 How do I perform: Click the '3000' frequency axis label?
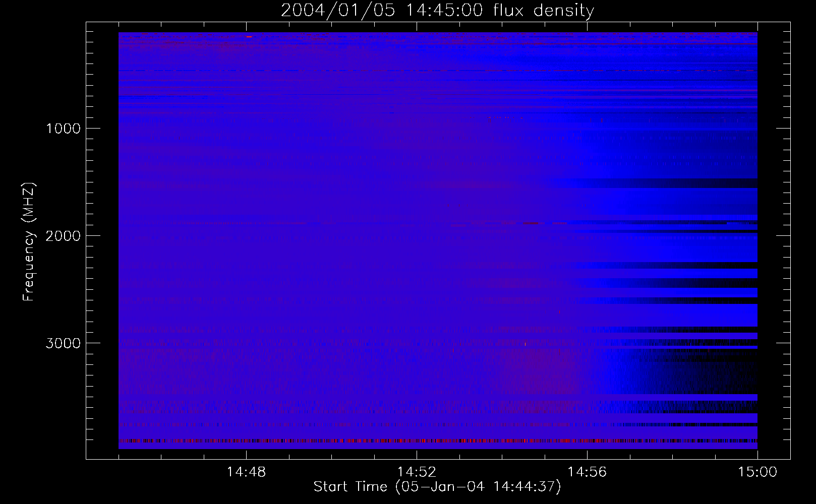pos(63,343)
